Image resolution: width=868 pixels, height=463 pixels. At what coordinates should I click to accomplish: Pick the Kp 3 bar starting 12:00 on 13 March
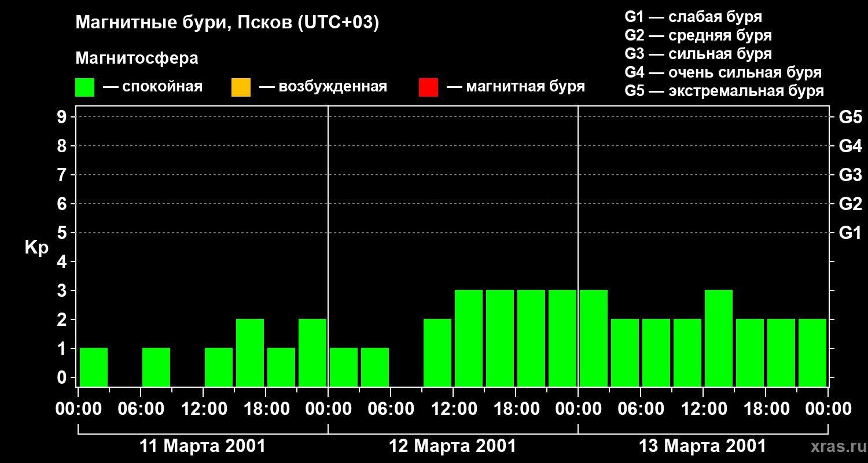click(719, 338)
